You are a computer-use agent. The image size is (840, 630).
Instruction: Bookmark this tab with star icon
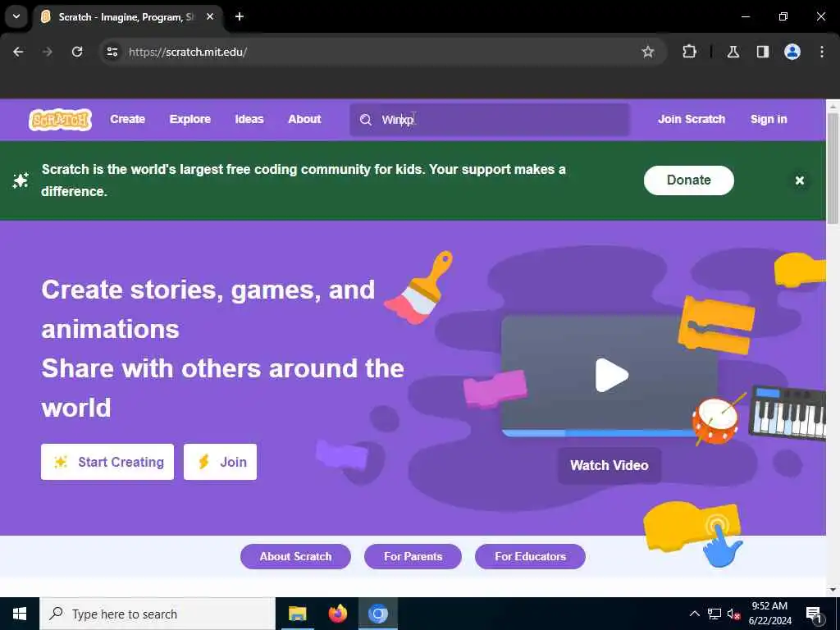[x=648, y=52]
